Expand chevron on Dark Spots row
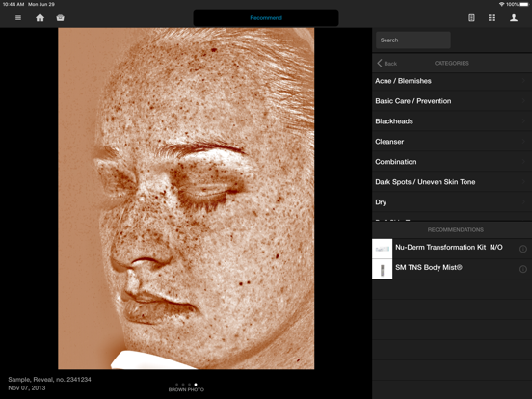Viewport: 532px width, 399px height. [x=524, y=182]
